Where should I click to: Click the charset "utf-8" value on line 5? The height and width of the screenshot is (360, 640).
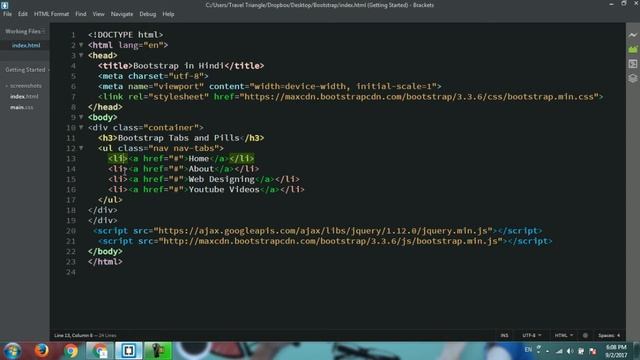186,76
